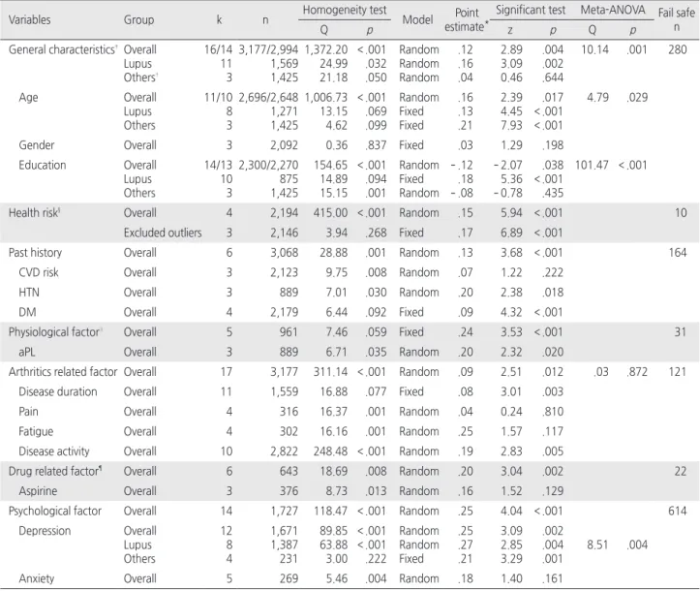Click the 'HTN' variable label
This screenshot has width=700, height=591.
click(29, 293)
